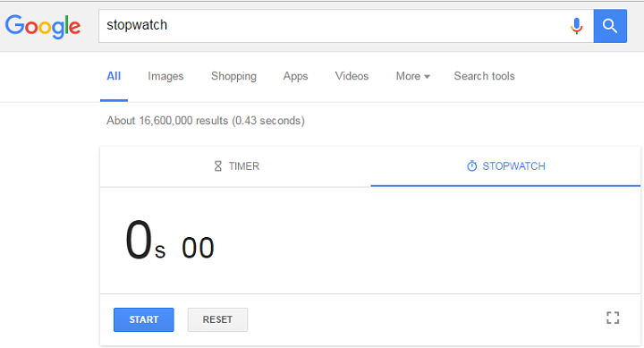Expand the More search categories dropdown
This screenshot has width=644, height=348.
click(x=412, y=76)
